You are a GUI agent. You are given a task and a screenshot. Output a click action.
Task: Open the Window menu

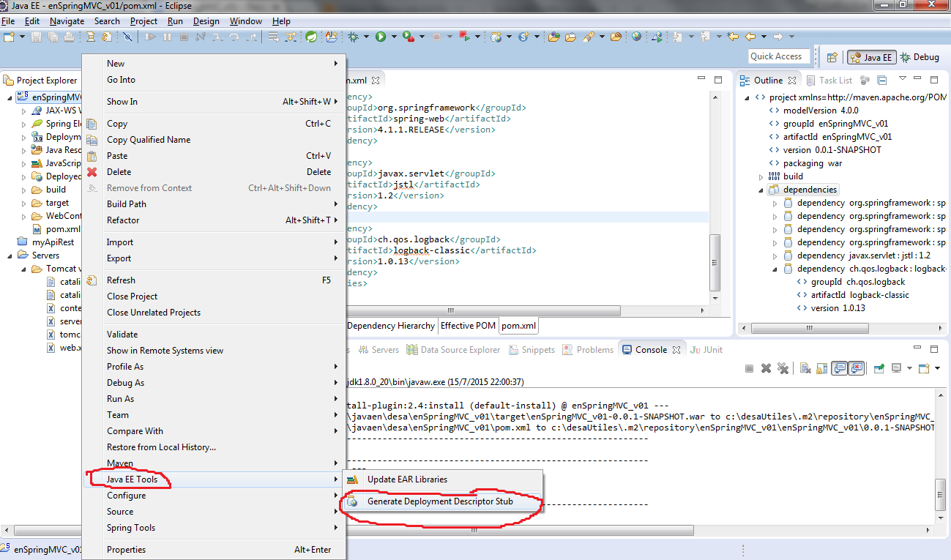pos(245,21)
